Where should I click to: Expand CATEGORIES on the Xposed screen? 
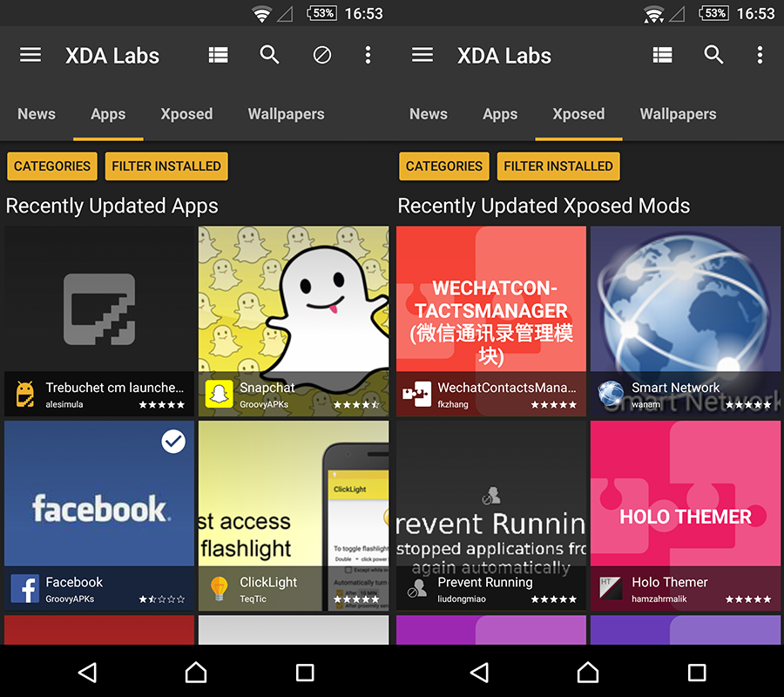(444, 166)
